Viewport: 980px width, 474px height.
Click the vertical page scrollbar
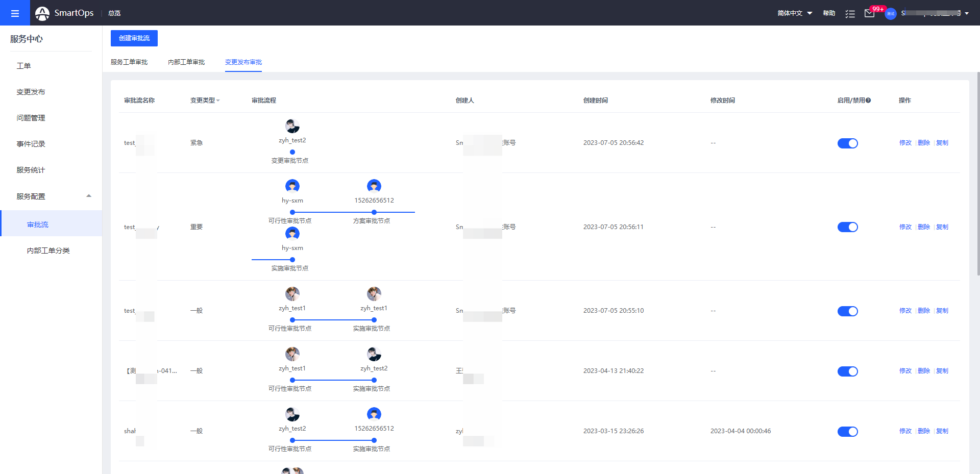978,173
